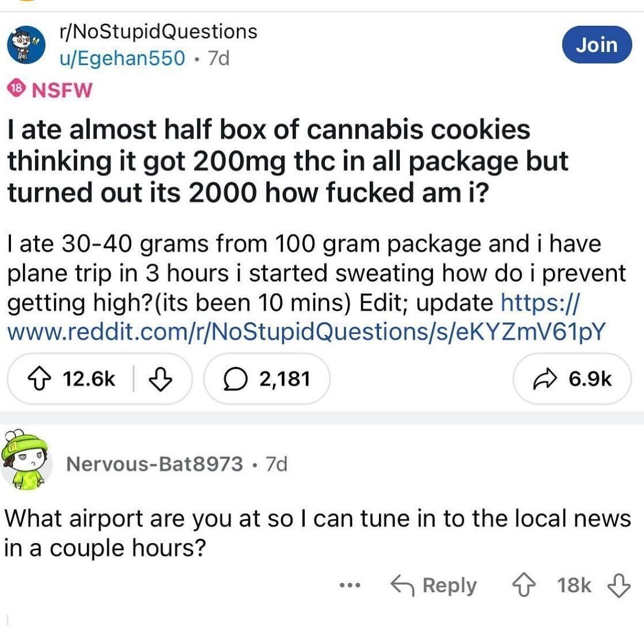Downvote NervousBat8973's comment
Viewport: 644px width, 644px height.
(619, 585)
